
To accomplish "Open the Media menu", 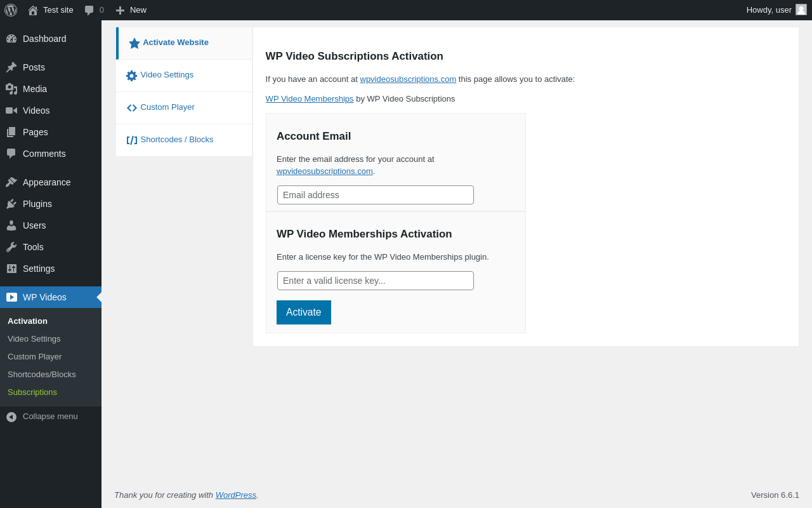I will (x=51, y=89).
